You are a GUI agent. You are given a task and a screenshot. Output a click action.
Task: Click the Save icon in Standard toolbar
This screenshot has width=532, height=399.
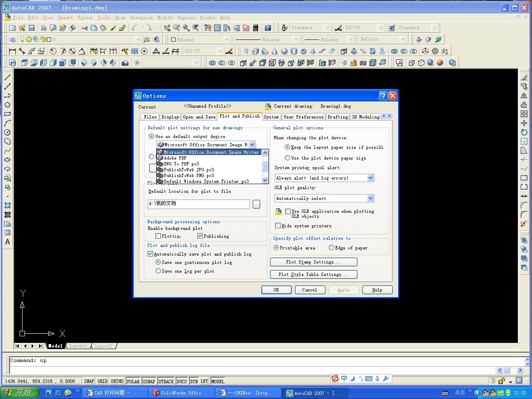tap(32, 28)
